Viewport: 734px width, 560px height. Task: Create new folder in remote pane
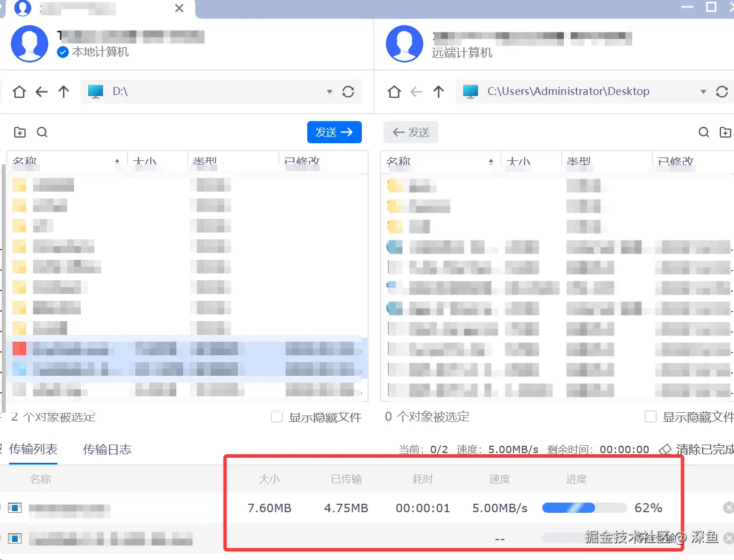(725, 132)
